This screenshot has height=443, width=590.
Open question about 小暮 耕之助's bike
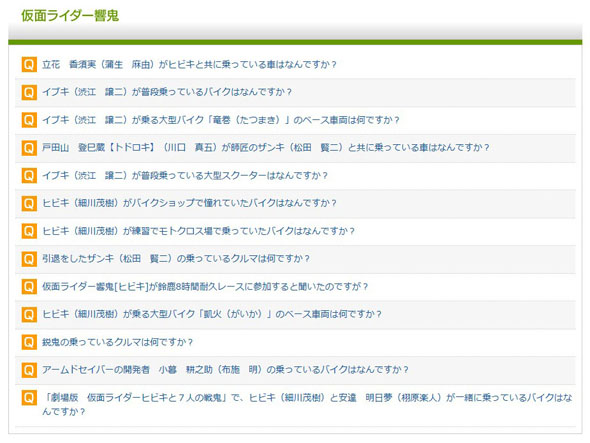point(225,370)
